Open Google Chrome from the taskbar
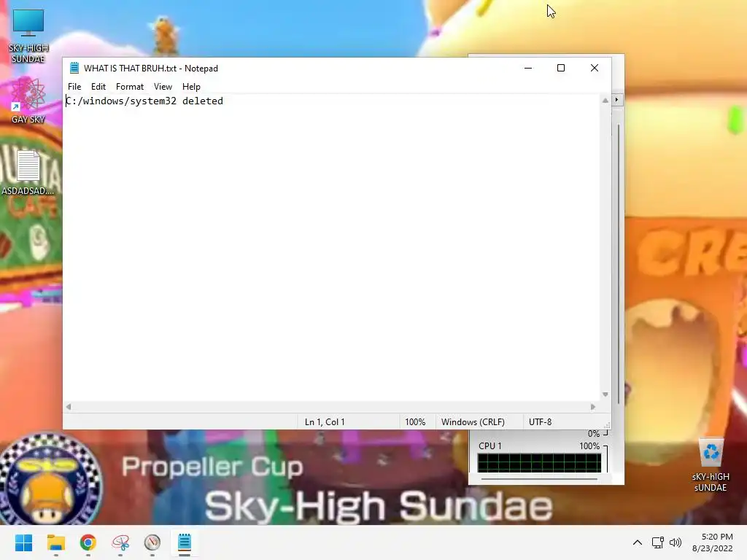Screen dimensions: 747x560 click(x=88, y=542)
